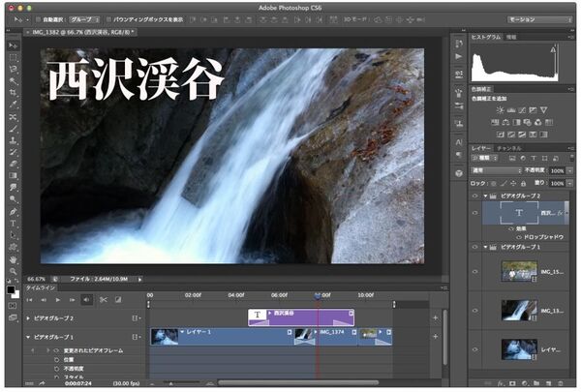Open the layer Opacity value dropdown
581x392 pixels.
coord(570,170)
